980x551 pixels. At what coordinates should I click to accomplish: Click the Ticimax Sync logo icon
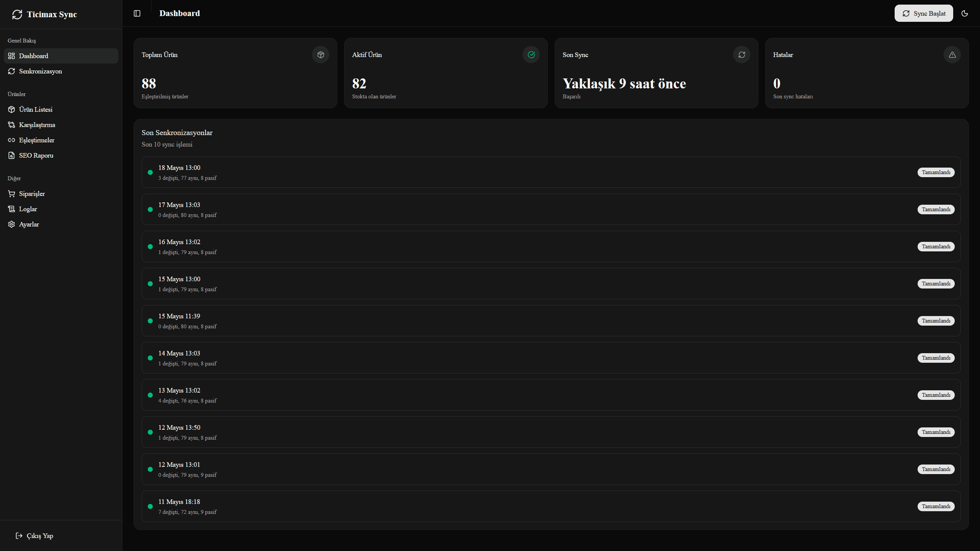17,15
